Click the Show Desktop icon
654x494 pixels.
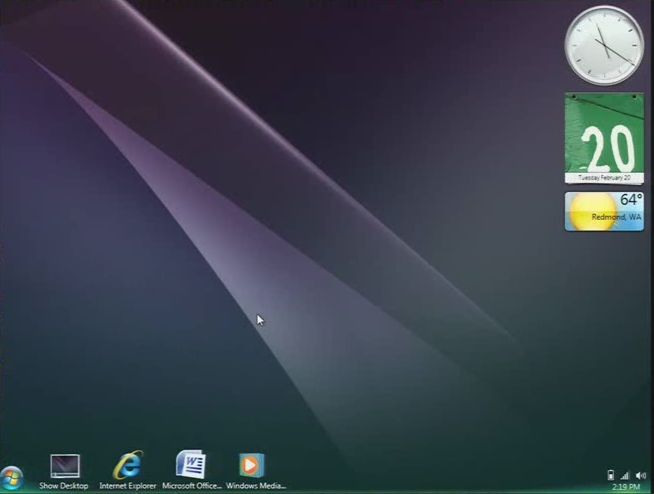(x=65, y=466)
